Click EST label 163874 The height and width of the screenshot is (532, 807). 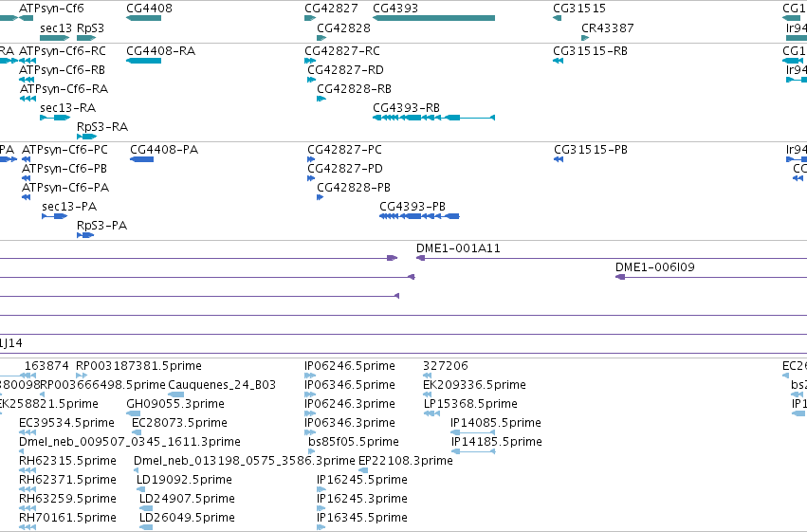click(46, 366)
